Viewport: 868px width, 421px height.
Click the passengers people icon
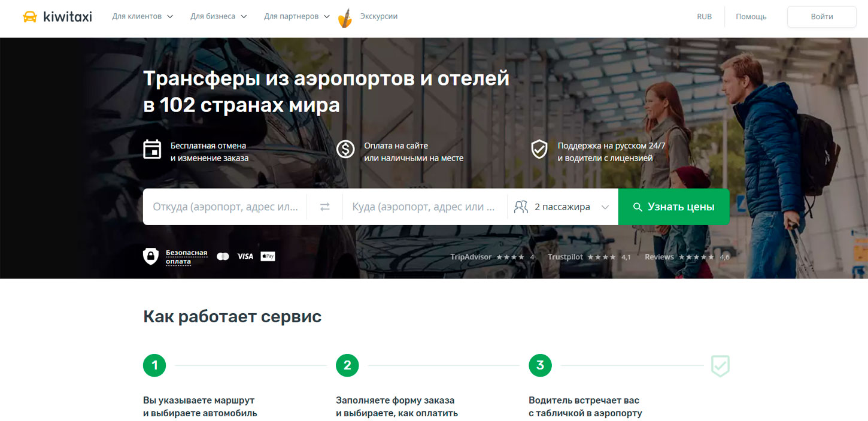coord(521,207)
